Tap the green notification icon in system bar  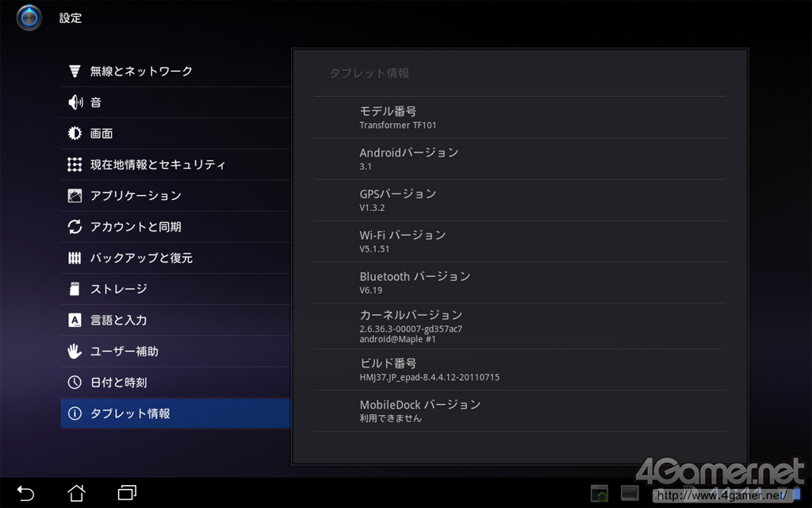click(599, 493)
